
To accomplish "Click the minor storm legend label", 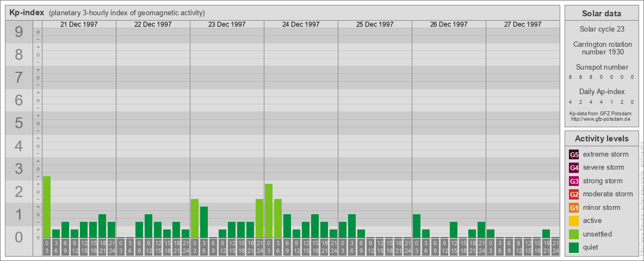I will [x=602, y=208].
